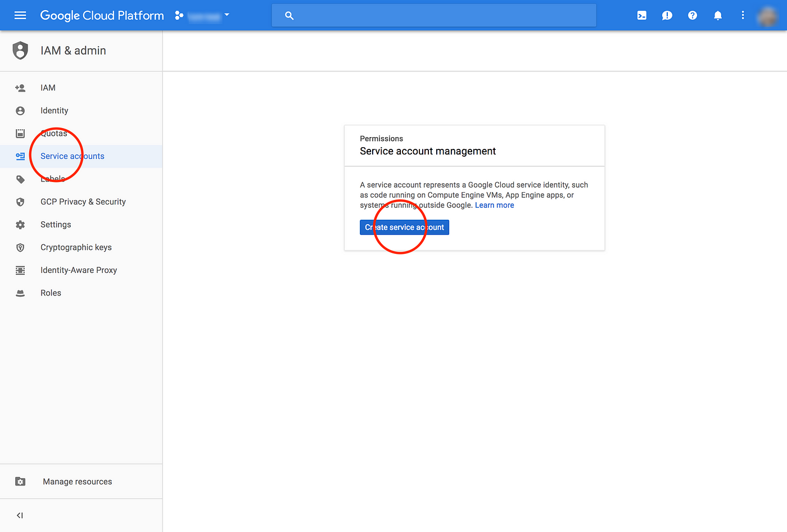Open the Settings sidebar item

[81, 225]
